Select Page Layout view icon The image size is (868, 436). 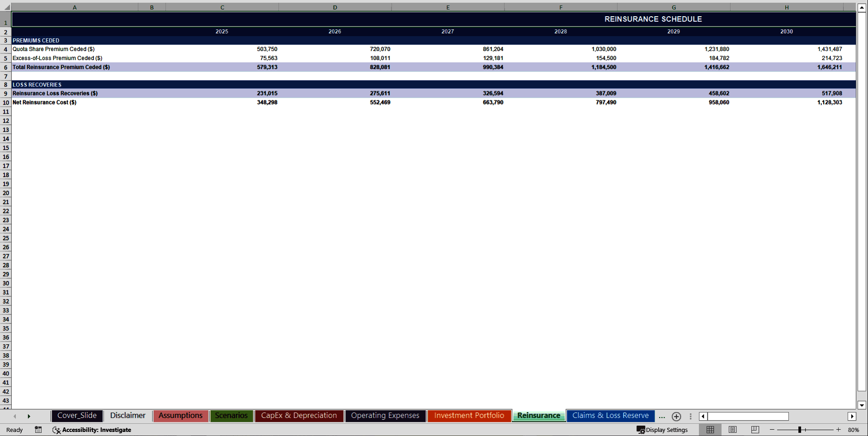pos(732,430)
